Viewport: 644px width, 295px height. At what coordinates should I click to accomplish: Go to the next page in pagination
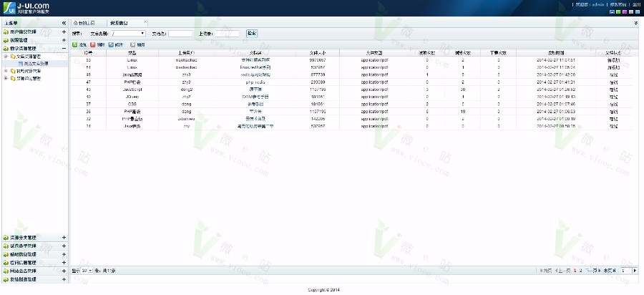[x=593, y=271]
